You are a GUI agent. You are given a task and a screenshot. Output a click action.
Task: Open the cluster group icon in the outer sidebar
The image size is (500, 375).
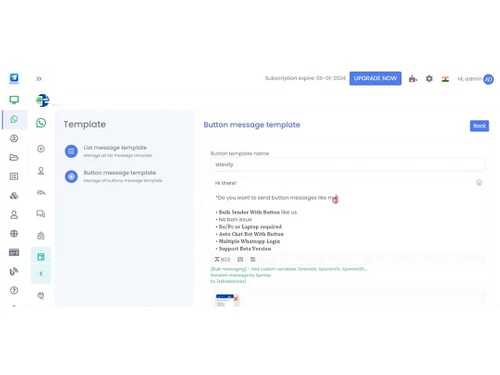14,196
